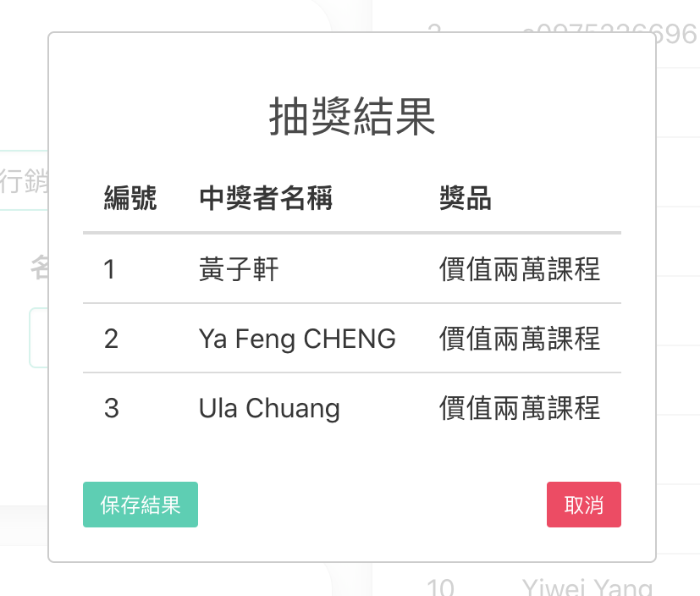Viewport: 700px width, 596px height.
Task: Select winner name Ula Chuang
Action: pos(269,408)
